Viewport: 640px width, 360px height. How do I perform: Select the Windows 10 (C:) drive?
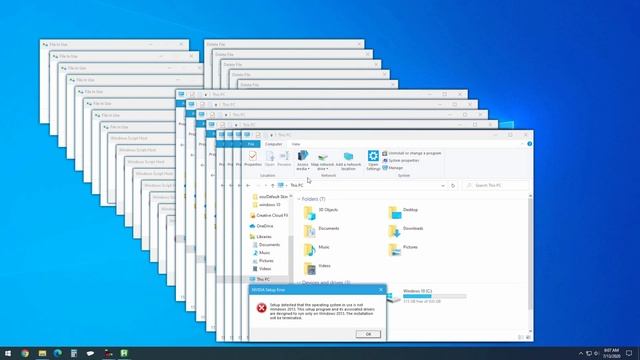(427, 296)
